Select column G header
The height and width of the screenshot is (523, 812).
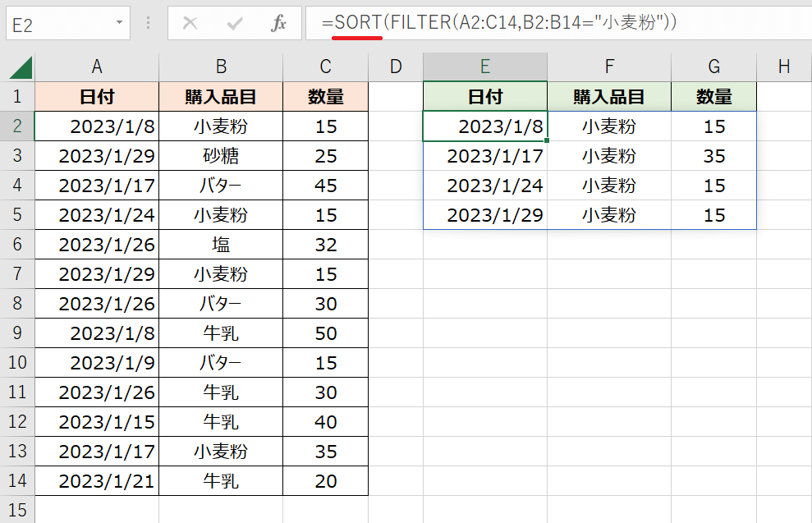tap(713, 67)
